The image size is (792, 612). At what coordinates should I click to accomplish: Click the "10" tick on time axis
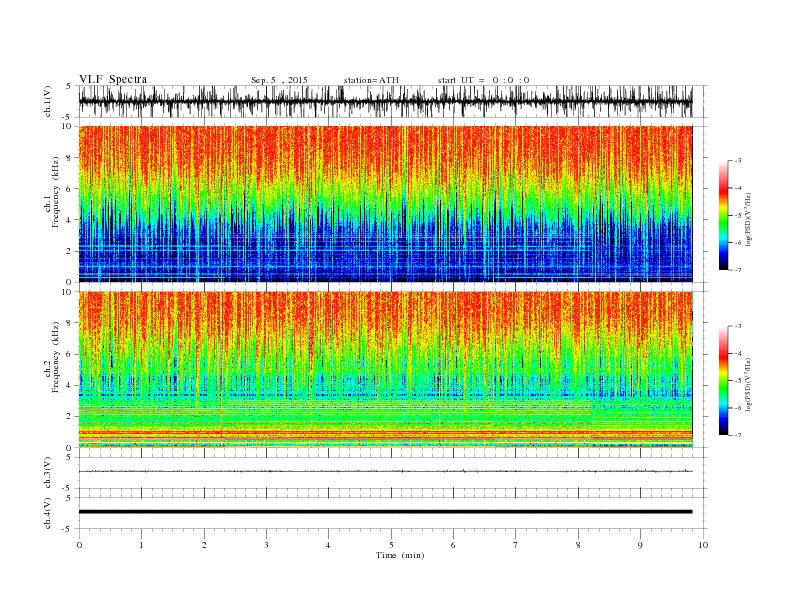(x=703, y=545)
